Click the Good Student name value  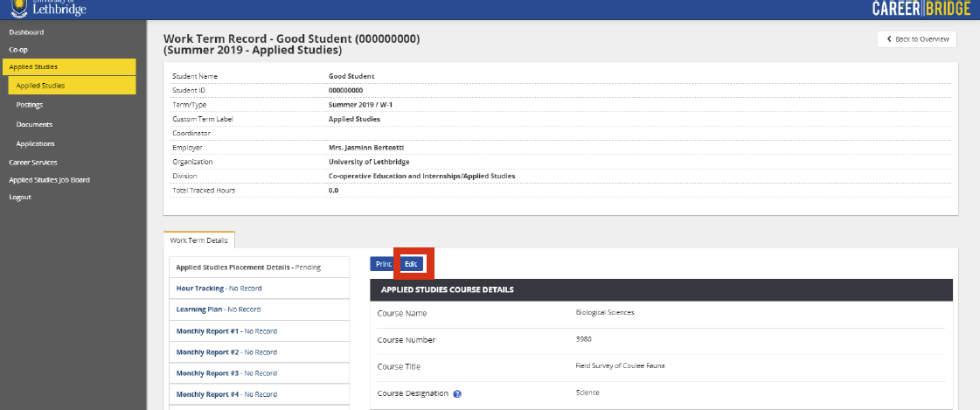351,76
